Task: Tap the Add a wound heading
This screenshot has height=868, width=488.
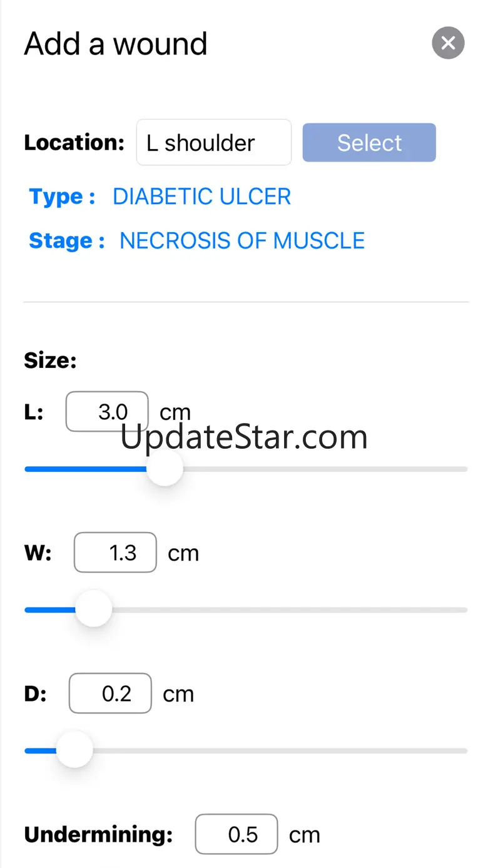Action: 116,44
